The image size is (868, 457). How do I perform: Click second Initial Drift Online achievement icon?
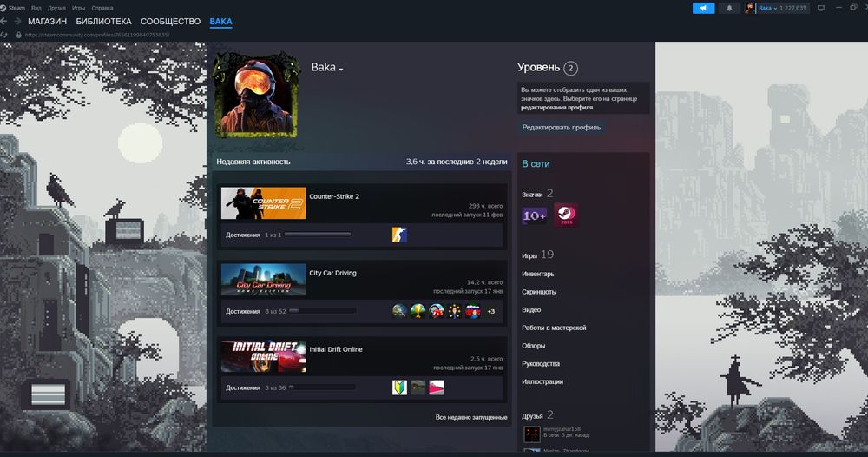[x=418, y=387]
